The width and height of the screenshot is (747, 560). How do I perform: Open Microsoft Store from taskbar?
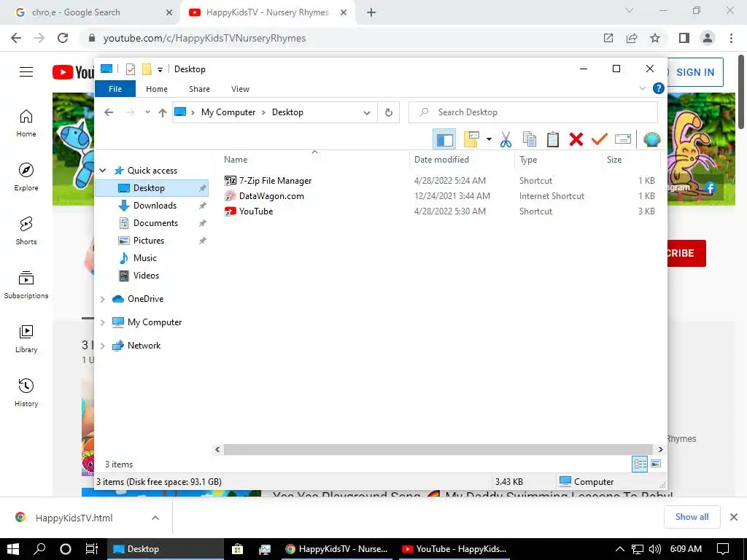pos(237,549)
